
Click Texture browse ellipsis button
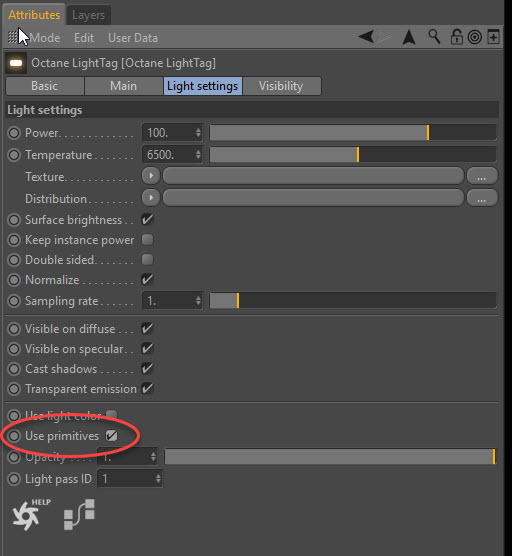pos(482,176)
